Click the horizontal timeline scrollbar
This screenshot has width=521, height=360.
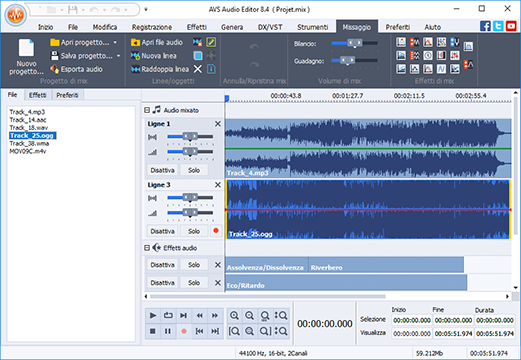pos(268,296)
